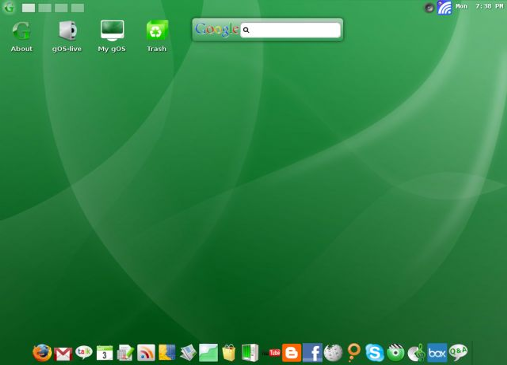The image size is (507, 365).
Task: Open the music player treble clef icon
Action: click(416, 353)
